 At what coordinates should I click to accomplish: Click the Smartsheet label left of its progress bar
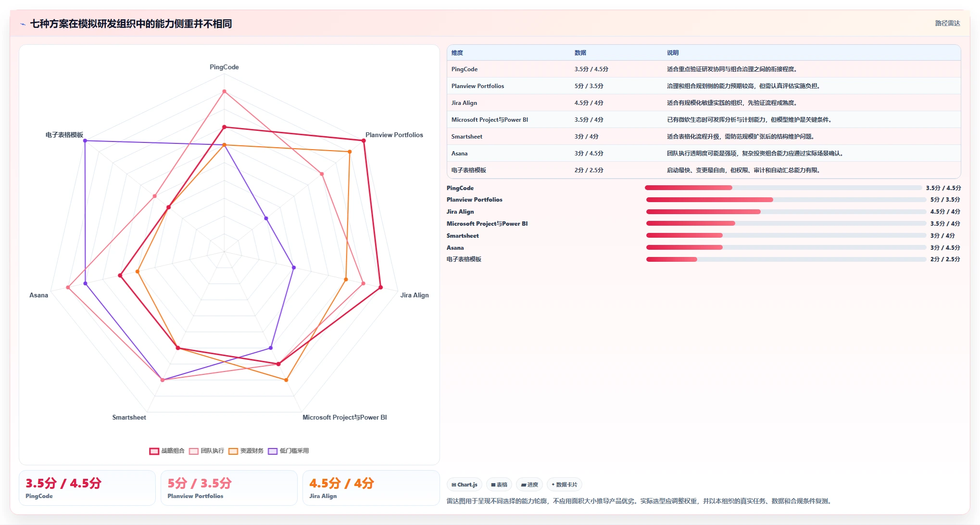463,235
